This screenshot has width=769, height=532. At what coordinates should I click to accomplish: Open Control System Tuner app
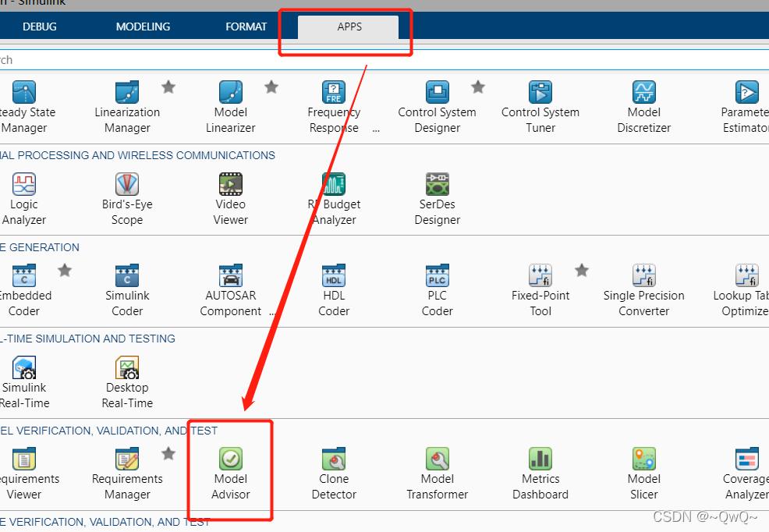coord(540,107)
